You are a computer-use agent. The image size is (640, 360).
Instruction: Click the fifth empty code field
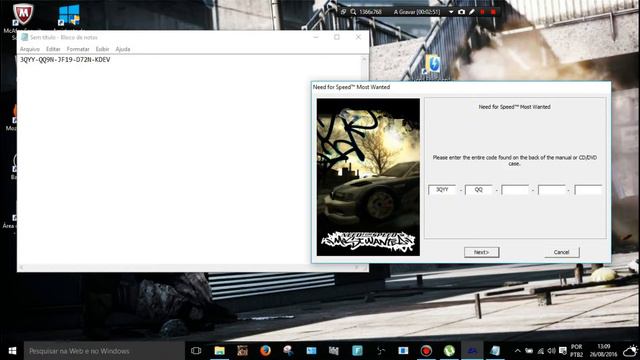click(x=588, y=190)
